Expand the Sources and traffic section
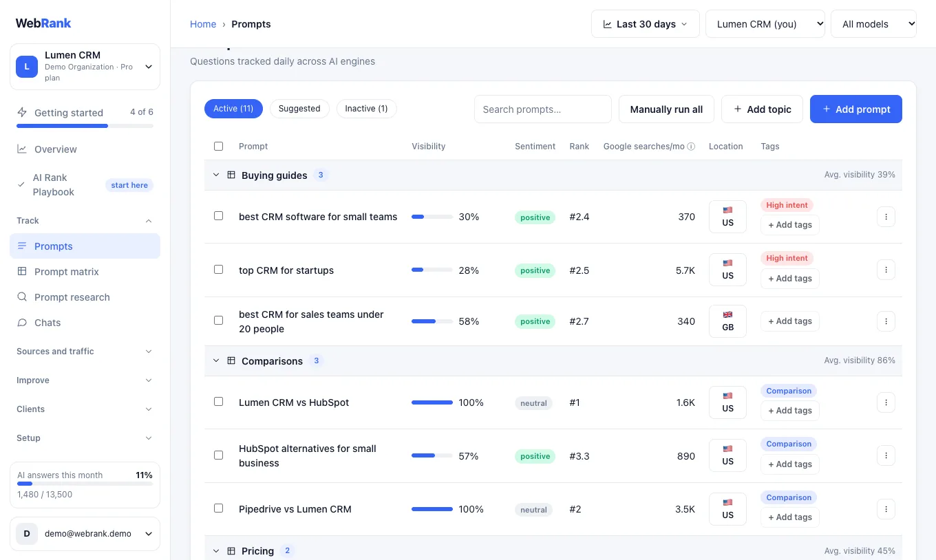This screenshot has width=936, height=560. click(x=85, y=352)
